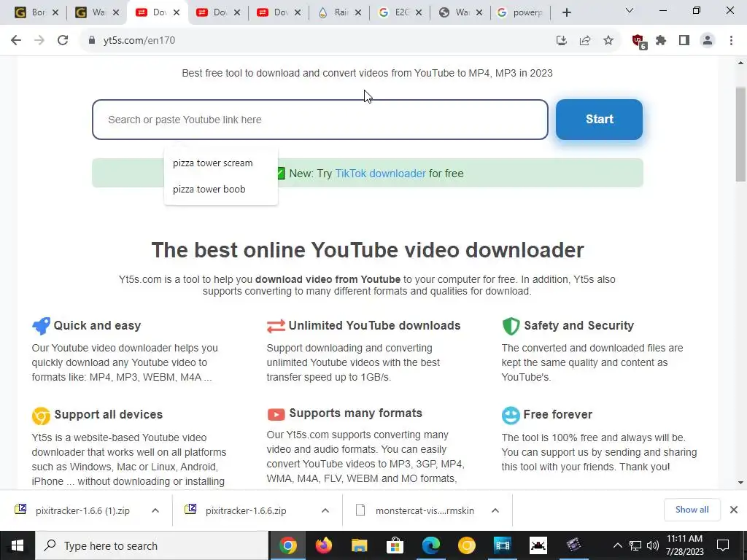Open the notification center icon
The image size is (747, 560).
click(x=723, y=545)
